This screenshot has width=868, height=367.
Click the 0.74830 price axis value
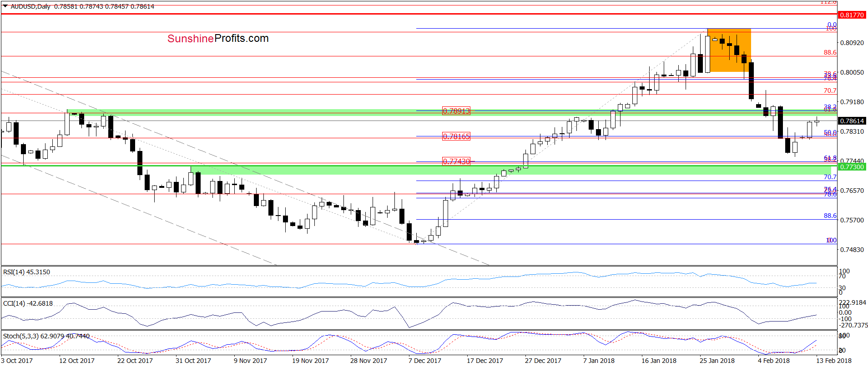pyautogui.click(x=852, y=250)
